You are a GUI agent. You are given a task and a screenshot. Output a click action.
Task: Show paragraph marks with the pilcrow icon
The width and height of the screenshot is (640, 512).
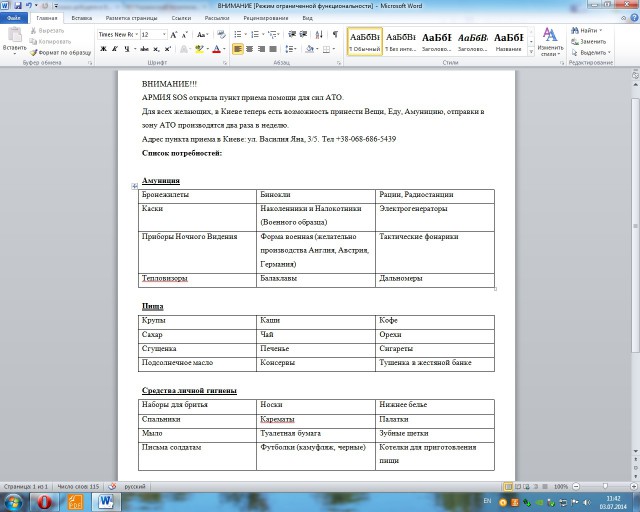coord(333,34)
